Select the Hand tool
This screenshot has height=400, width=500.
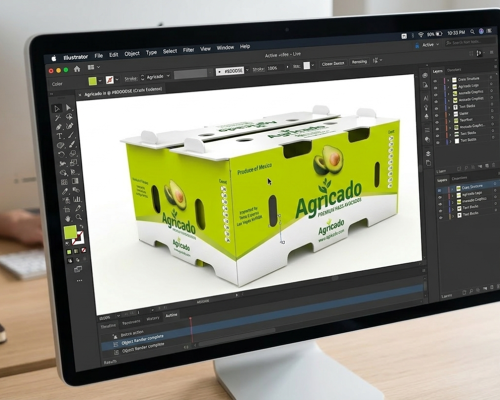coord(68,219)
